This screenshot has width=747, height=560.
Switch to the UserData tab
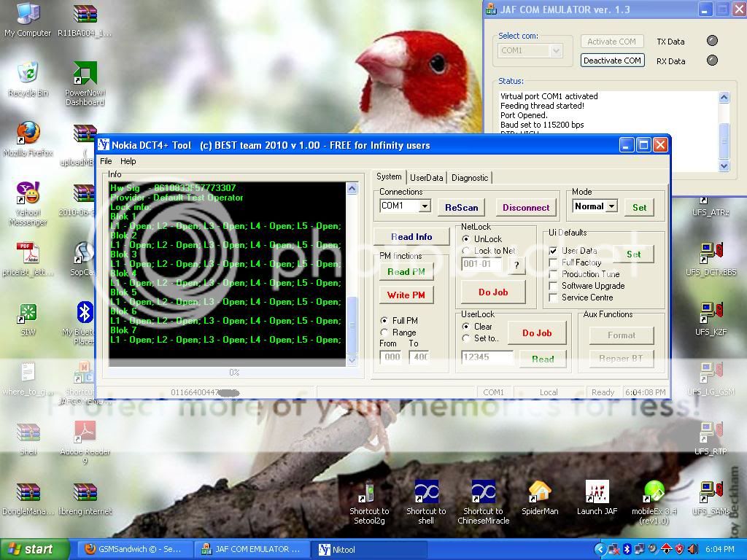426,177
